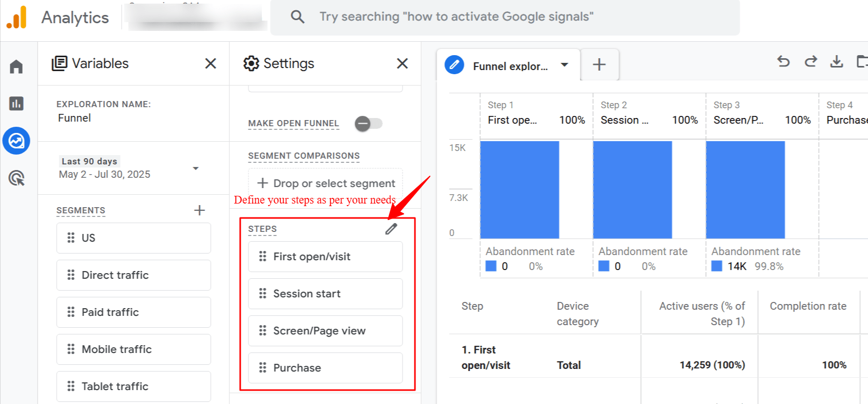The height and width of the screenshot is (404, 868).
Task: Open the Explore icon in sidebar
Action: tap(16, 141)
